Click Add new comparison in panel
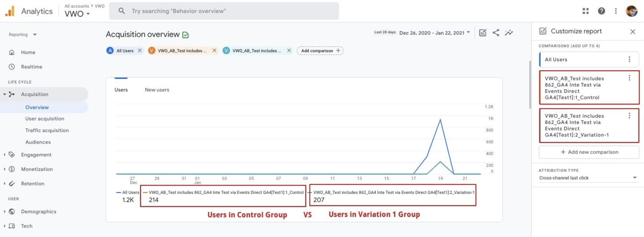This screenshot has height=237, width=644. [589, 152]
